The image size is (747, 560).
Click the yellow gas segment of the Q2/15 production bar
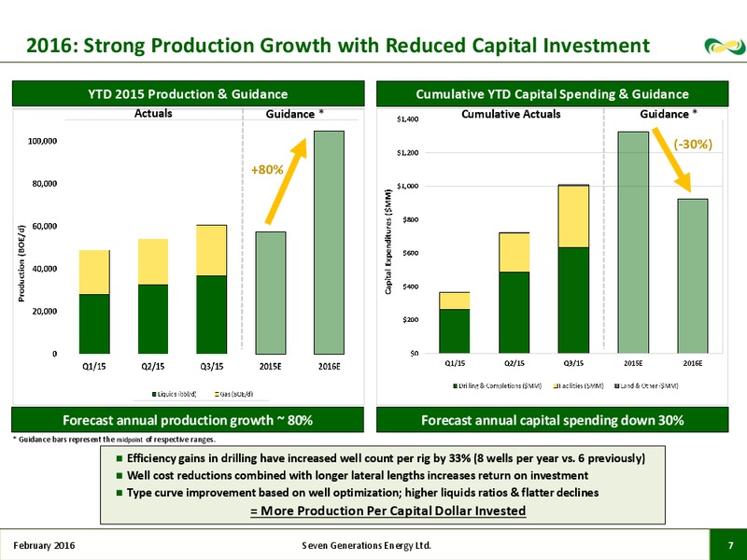click(153, 262)
